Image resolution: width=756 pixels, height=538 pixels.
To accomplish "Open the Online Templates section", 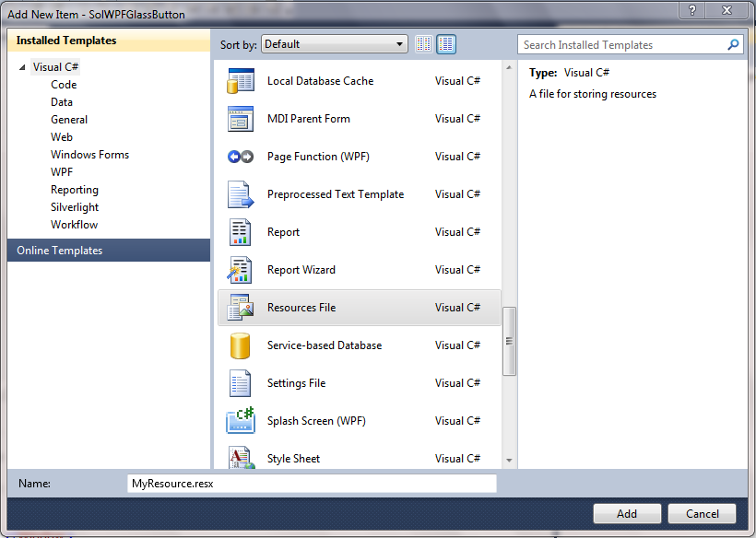I will (109, 250).
